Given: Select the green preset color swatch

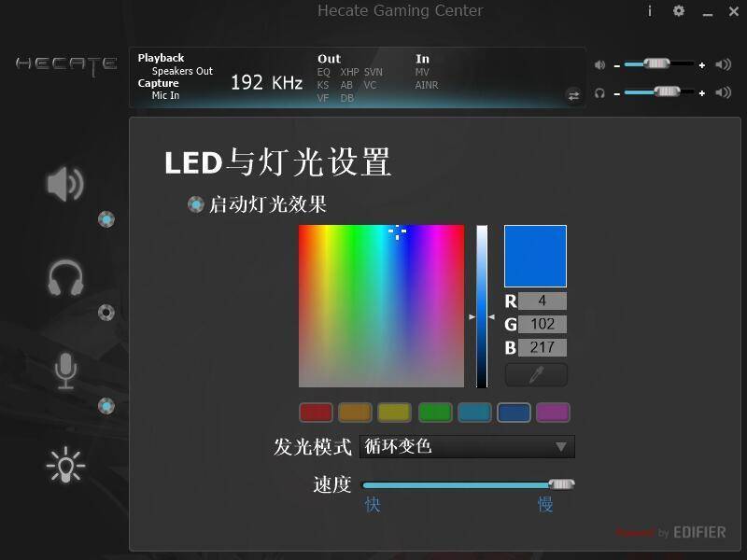Looking at the screenshot, I should click(x=435, y=413).
